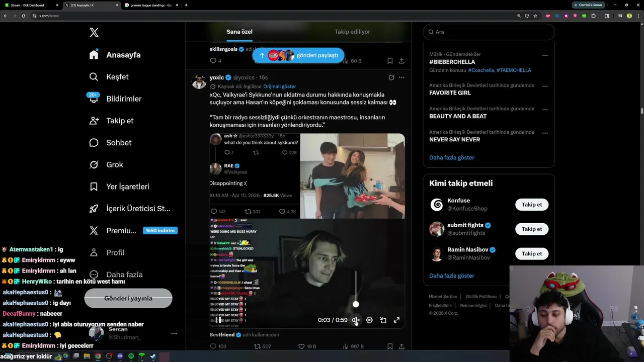644x362 pixels.
Task: Follow Ramin Nasibov account
Action: 532,254
